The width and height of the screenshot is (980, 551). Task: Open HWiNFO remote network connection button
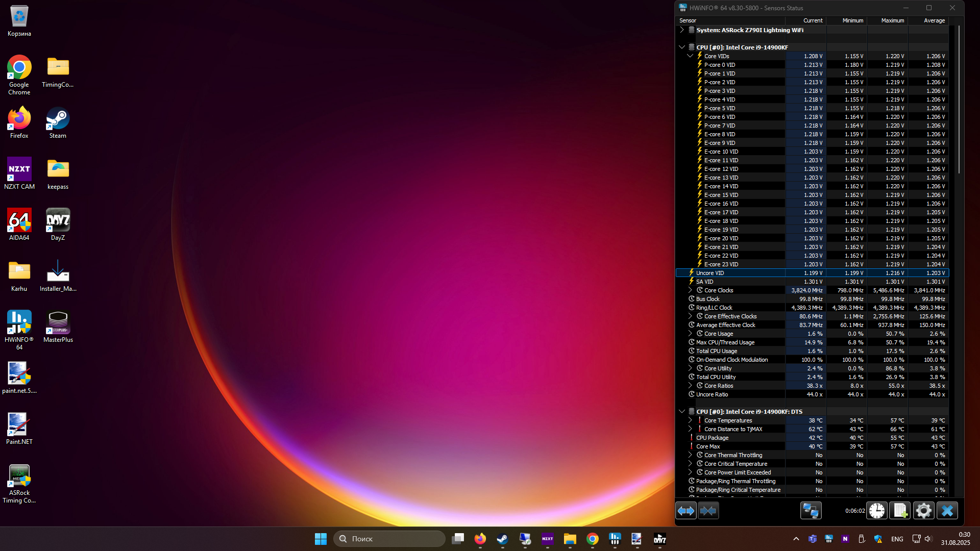(x=811, y=511)
